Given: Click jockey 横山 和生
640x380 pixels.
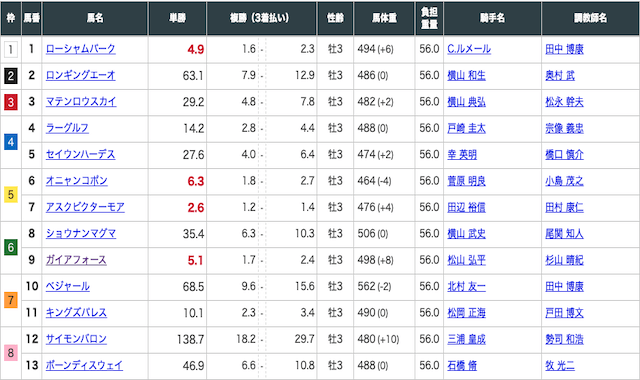Looking at the screenshot, I should (x=466, y=76).
